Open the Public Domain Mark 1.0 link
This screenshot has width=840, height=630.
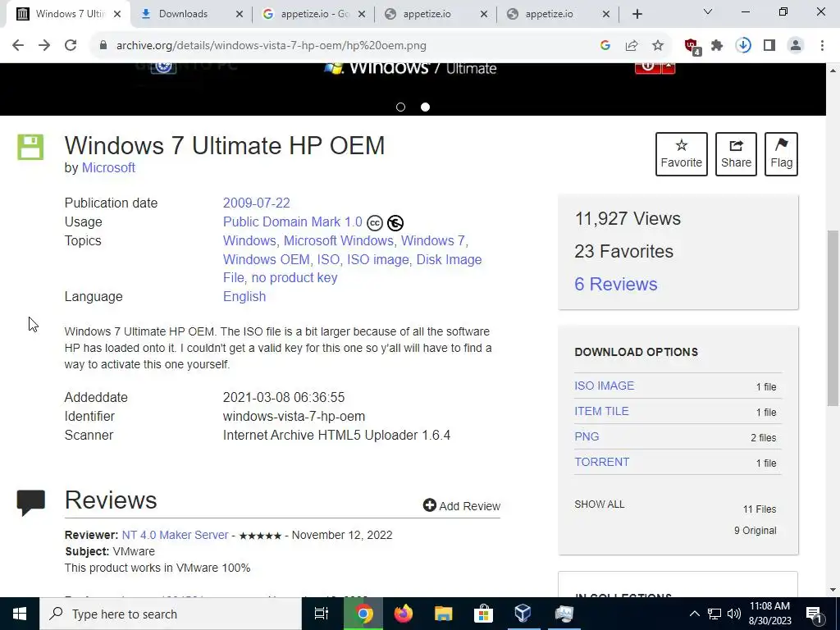[x=293, y=221]
